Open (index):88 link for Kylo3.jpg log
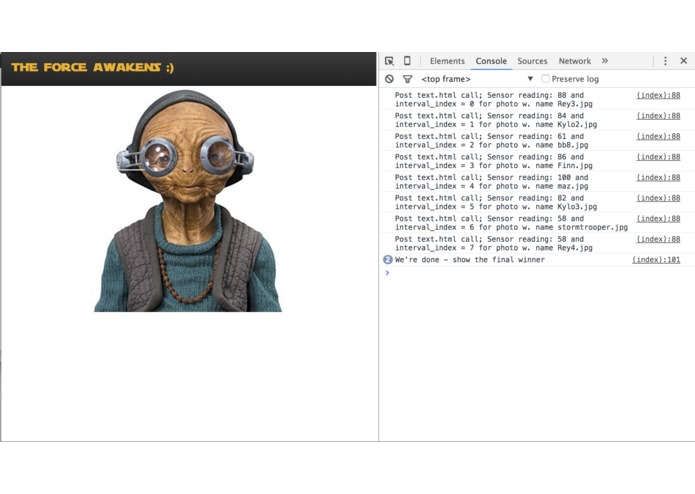 click(658, 198)
